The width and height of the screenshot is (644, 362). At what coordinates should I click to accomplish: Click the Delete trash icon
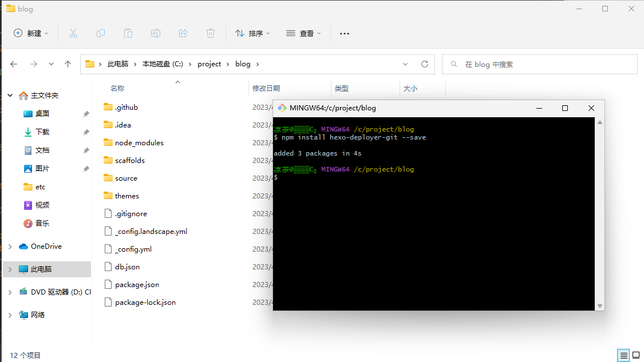click(x=211, y=33)
